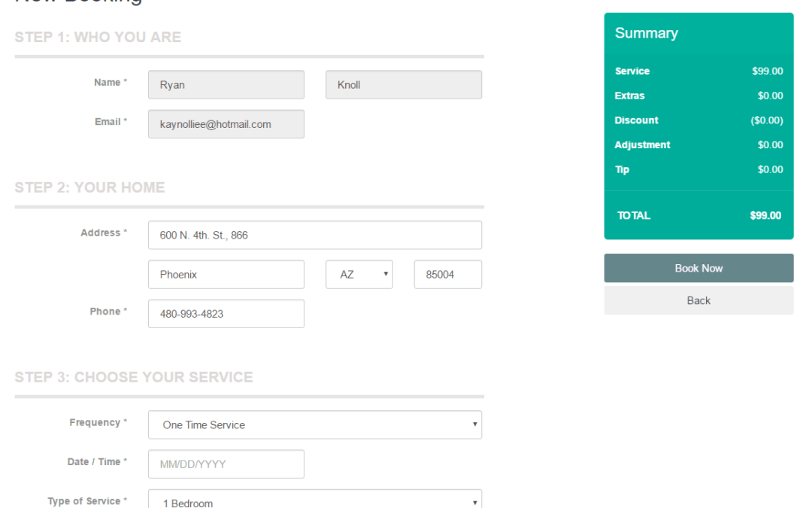Screen dimensions: 812x508
Task: Click the Extras $0.00 value
Action: point(770,96)
